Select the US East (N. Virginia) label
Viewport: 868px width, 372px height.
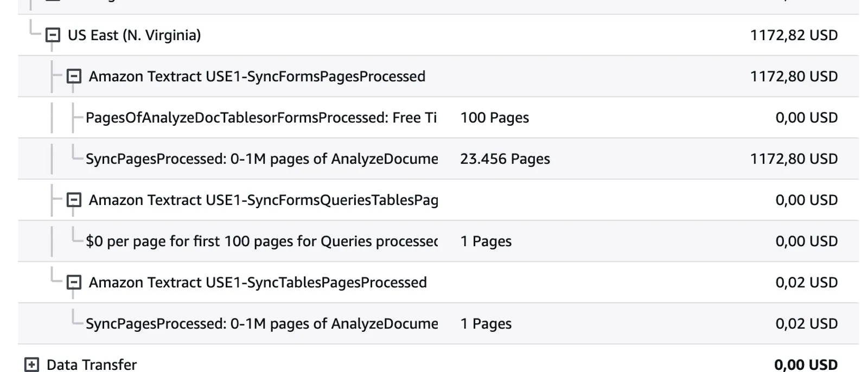[x=134, y=35]
